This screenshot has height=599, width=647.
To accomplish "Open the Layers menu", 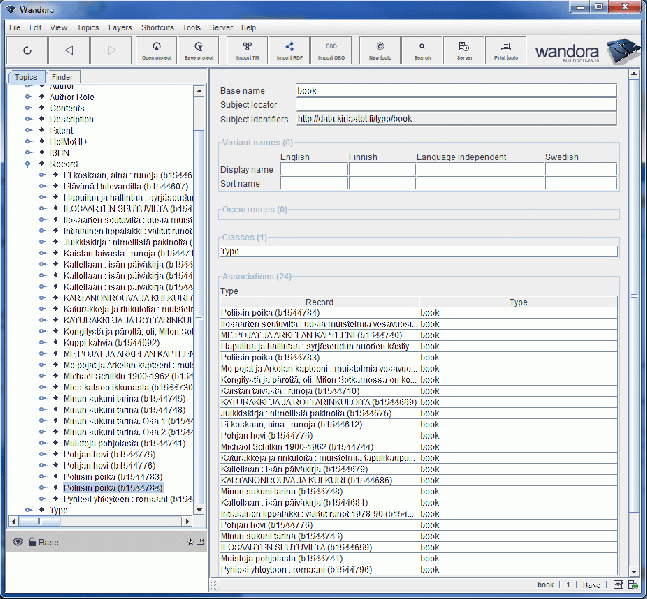I will click(x=119, y=27).
